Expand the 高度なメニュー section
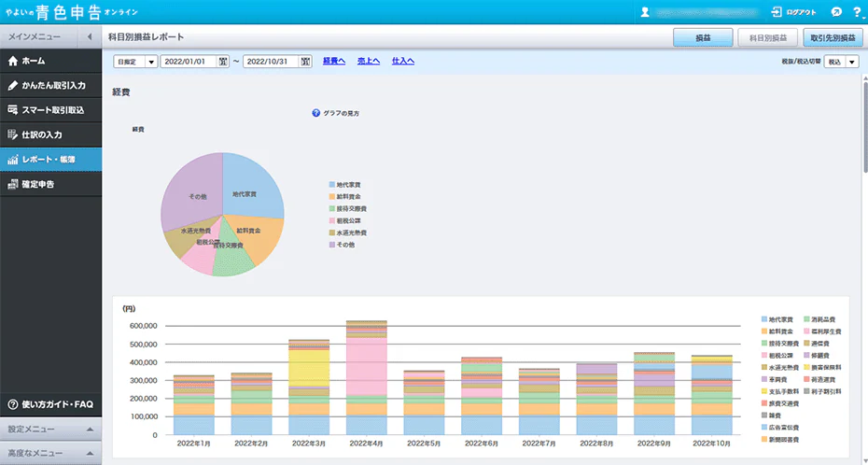Viewport: 868px width, 465px height. 50,453
